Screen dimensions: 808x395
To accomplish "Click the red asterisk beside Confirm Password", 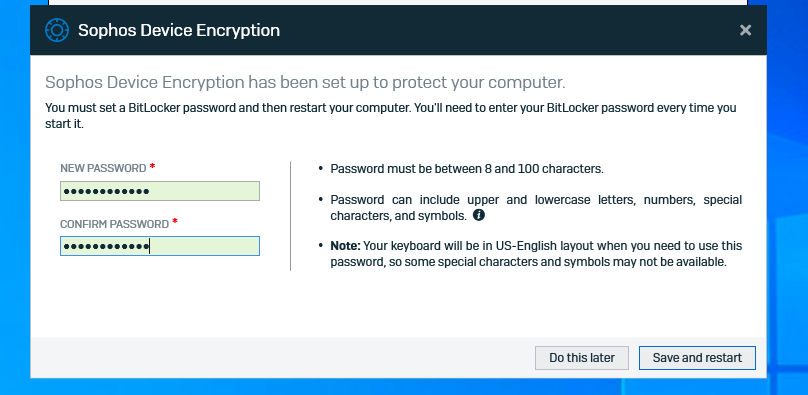I will (x=175, y=222).
